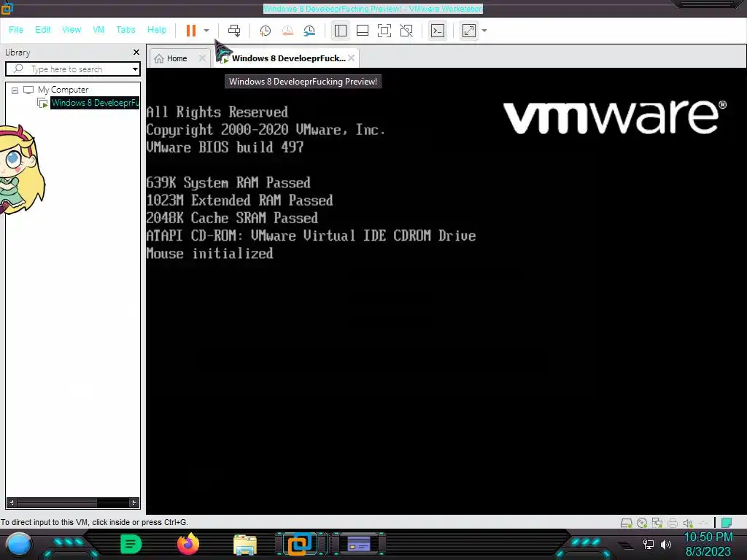Screen dimensions: 747x560
Task: Collapse the My Computer tree node
Action: [x=15, y=90]
